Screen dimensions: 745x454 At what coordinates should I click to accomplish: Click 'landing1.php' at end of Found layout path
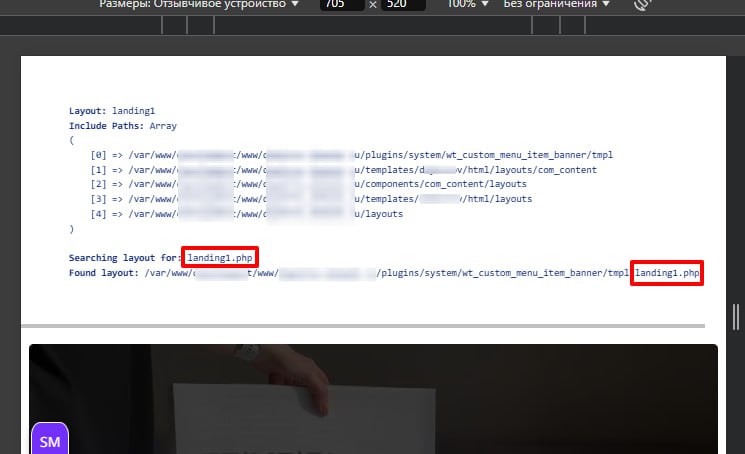[x=667, y=273]
